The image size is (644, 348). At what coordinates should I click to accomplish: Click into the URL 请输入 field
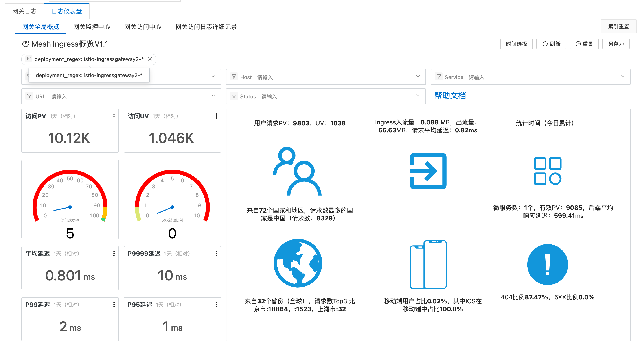point(121,96)
